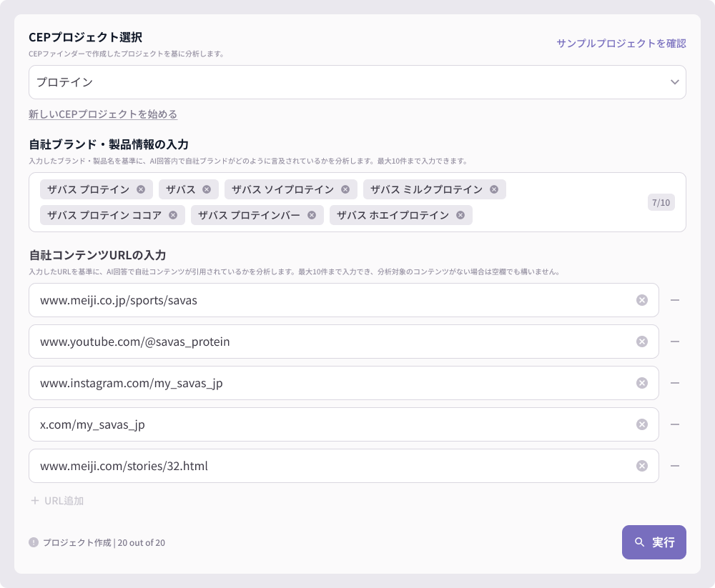Delete the instagram.com row with minus icon
Screen dimensions: 715x588
point(675,383)
